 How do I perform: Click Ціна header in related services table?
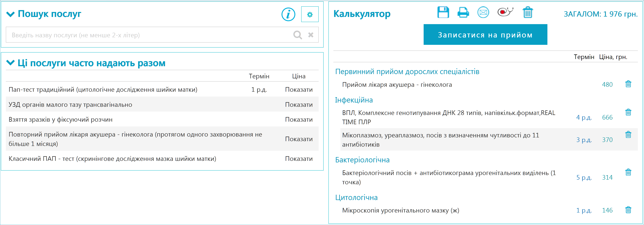click(299, 76)
